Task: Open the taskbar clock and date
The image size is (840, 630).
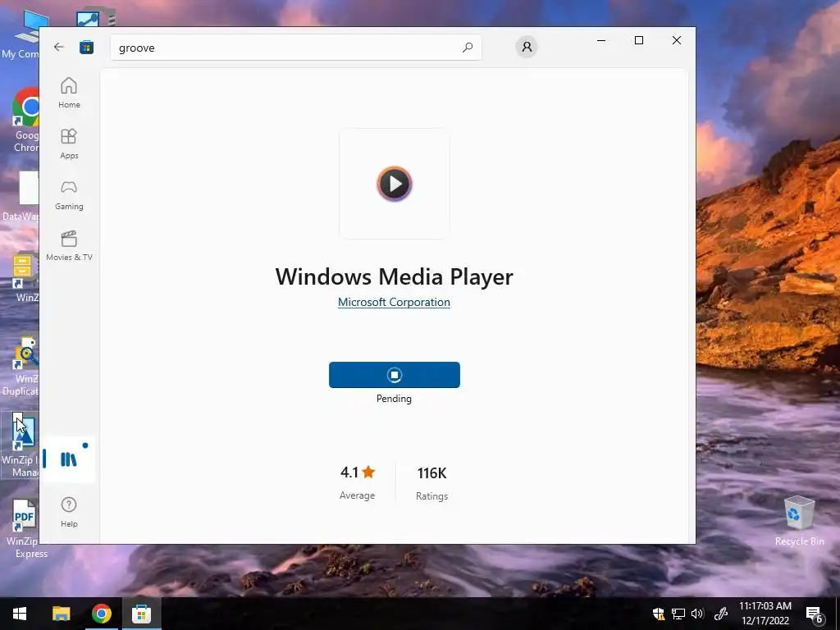Action: (x=765, y=614)
